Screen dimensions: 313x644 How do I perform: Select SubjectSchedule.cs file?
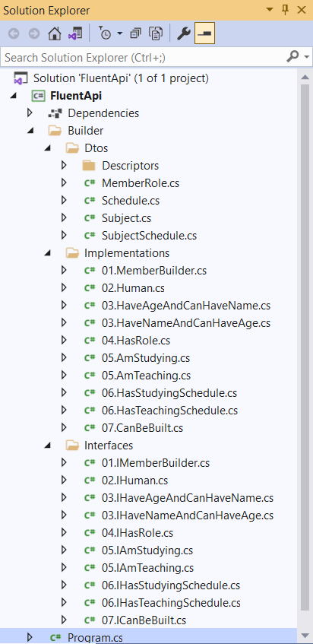tap(150, 236)
